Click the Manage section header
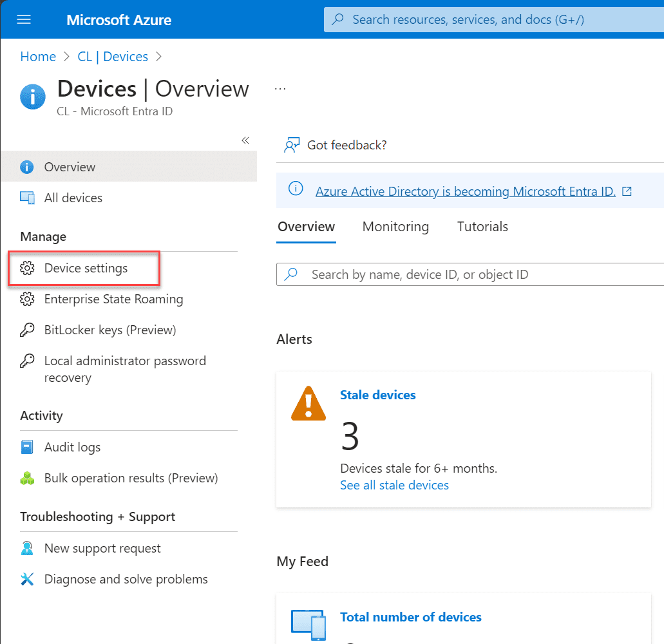664x644 pixels. click(43, 236)
